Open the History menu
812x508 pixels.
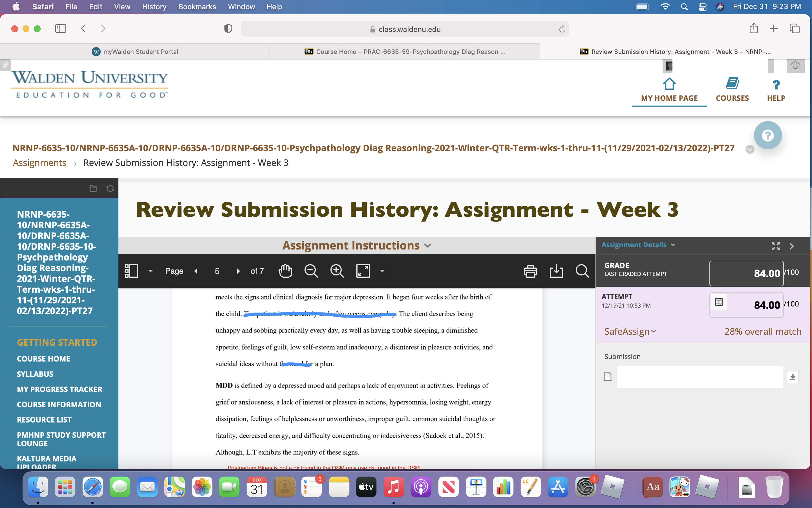tap(154, 7)
